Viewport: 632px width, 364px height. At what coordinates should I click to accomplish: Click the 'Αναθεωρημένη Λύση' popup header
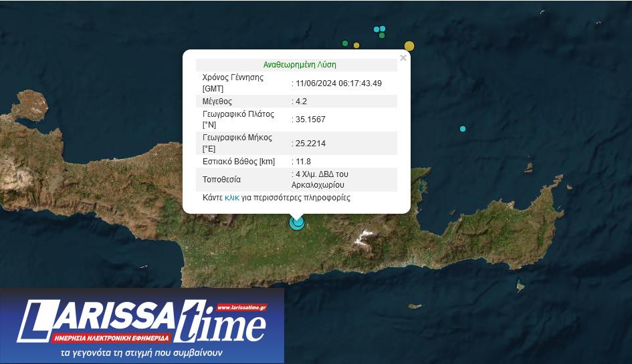(x=300, y=65)
